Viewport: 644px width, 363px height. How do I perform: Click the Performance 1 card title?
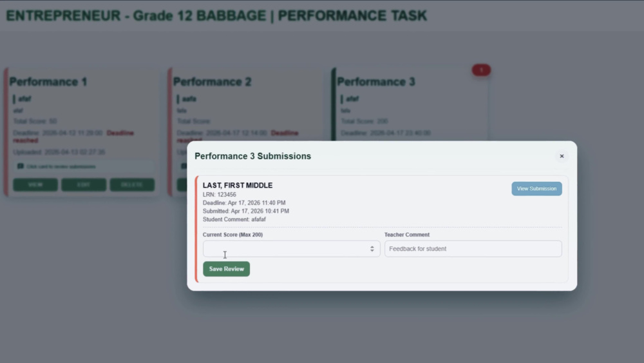pyautogui.click(x=48, y=82)
